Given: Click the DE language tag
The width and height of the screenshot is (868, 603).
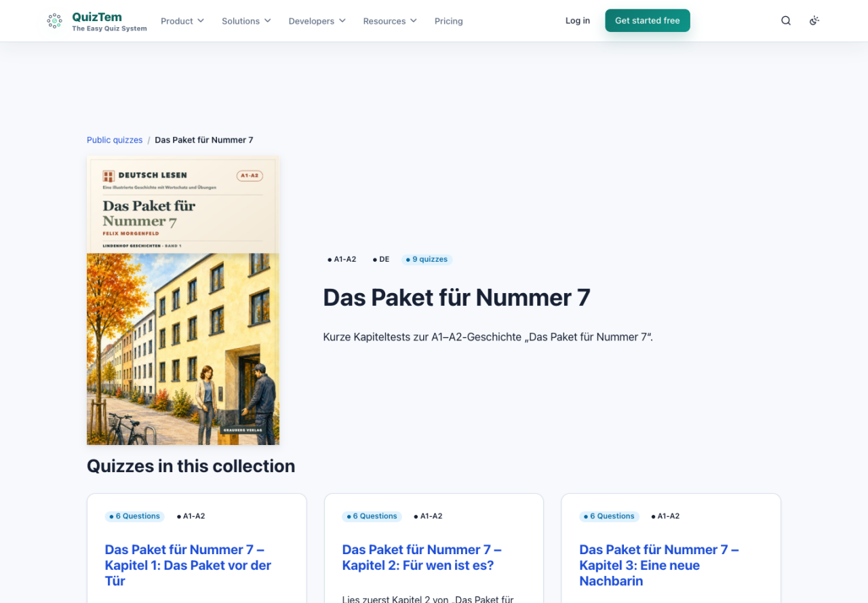Looking at the screenshot, I should tap(381, 259).
